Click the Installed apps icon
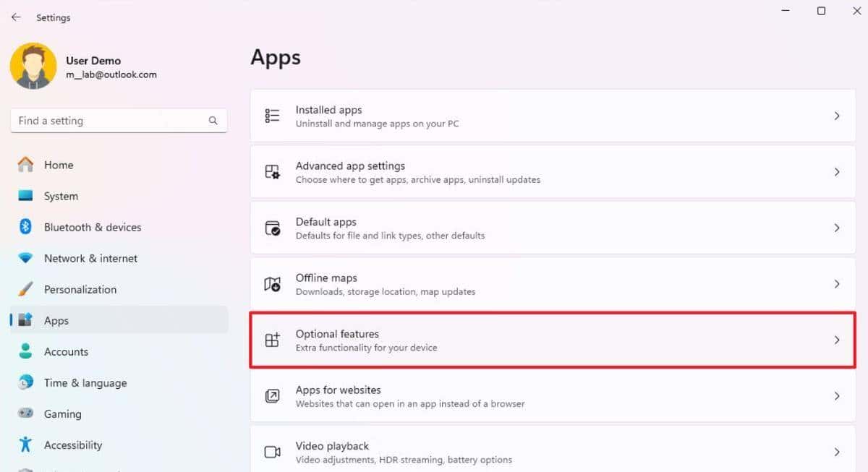The width and height of the screenshot is (868, 472). point(272,115)
